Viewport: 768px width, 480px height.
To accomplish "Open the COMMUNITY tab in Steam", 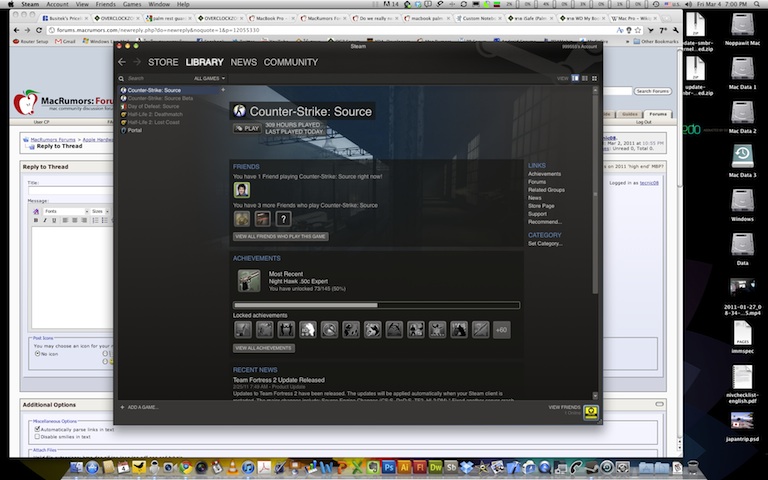I will coord(291,62).
